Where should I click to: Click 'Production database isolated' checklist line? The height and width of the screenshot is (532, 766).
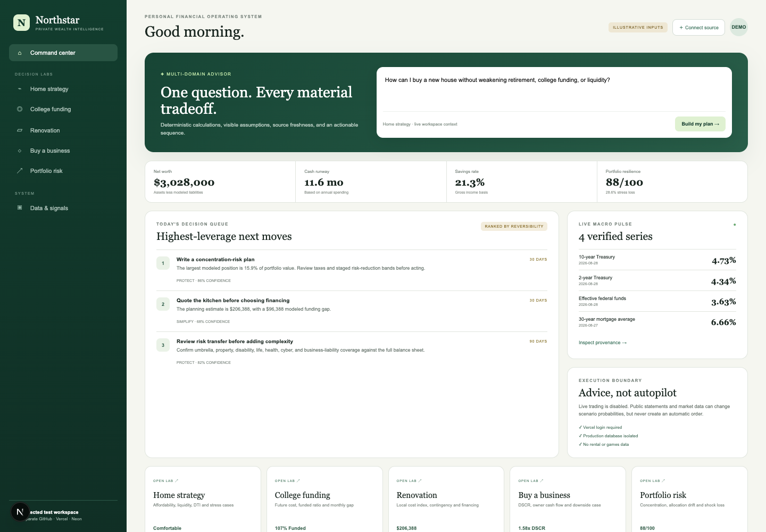[x=608, y=436]
